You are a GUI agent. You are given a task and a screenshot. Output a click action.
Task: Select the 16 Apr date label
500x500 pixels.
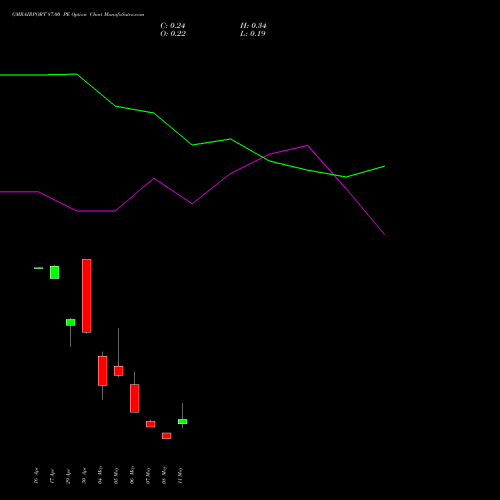pos(36,475)
